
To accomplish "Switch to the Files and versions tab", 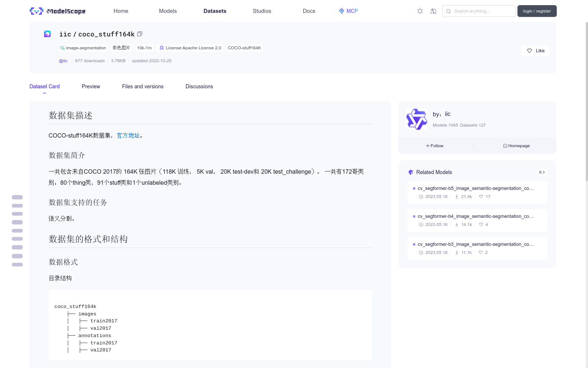I will (x=143, y=86).
